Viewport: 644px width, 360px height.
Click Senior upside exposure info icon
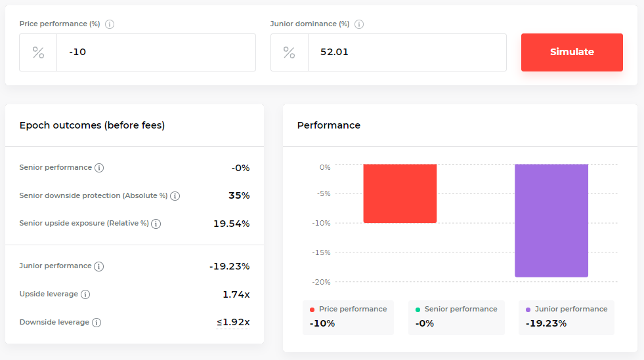pos(156,224)
